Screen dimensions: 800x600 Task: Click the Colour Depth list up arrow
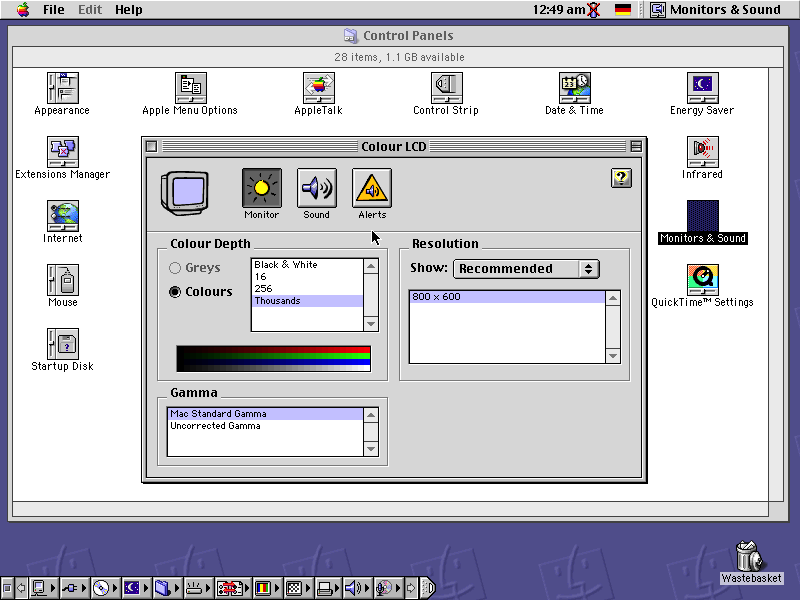click(371, 266)
